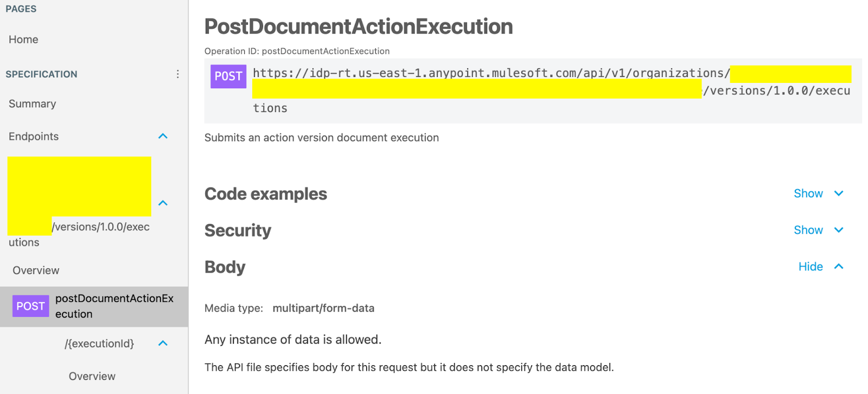Show the Code examples section
Image resolution: width=868 pixels, height=394 pixels.
(808, 193)
